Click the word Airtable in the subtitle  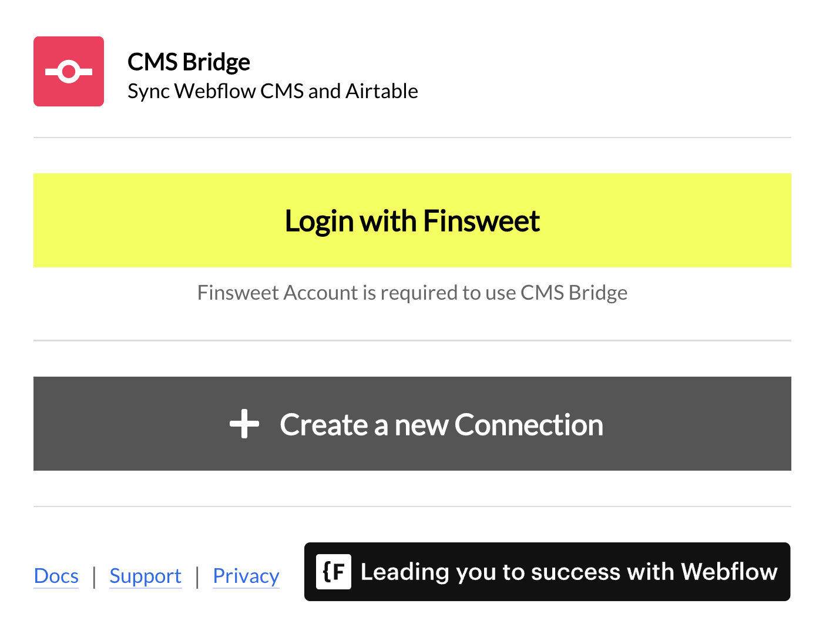click(x=382, y=91)
